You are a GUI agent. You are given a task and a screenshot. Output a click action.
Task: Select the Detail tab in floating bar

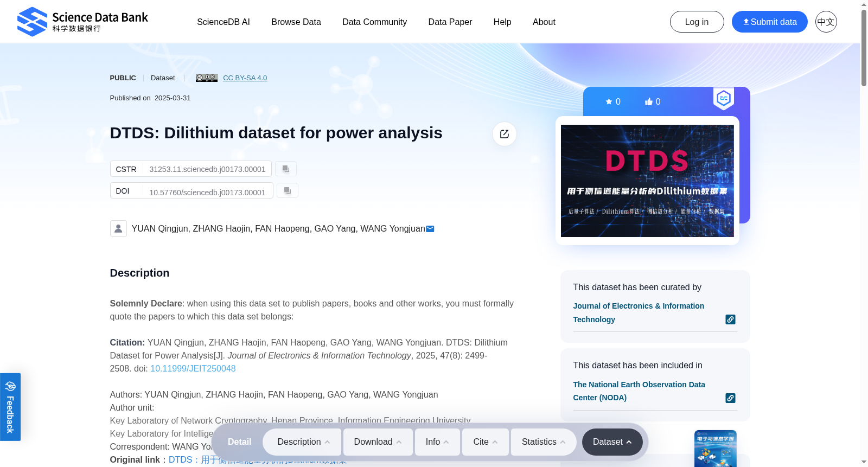coord(239,442)
